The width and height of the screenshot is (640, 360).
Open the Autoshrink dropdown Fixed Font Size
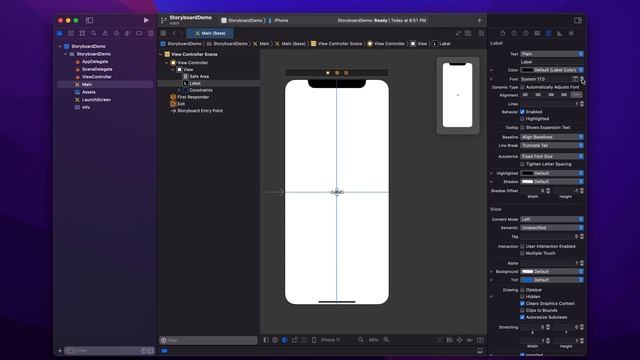(x=551, y=156)
